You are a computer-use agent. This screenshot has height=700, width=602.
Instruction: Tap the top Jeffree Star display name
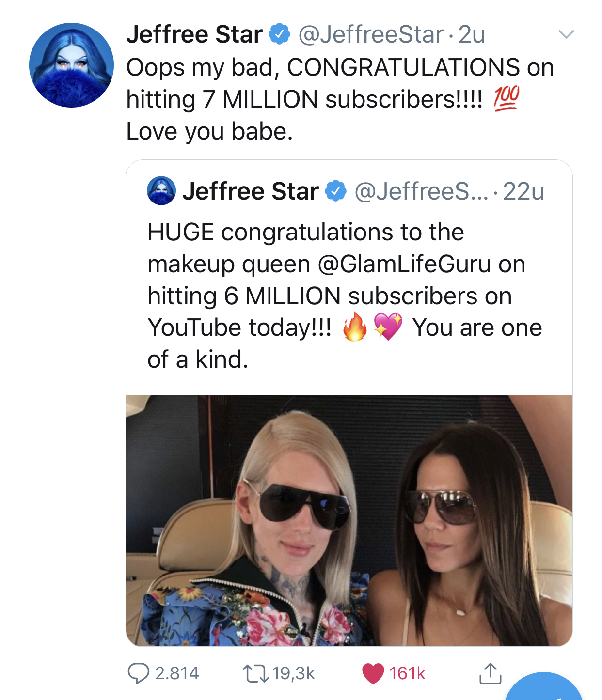click(194, 34)
